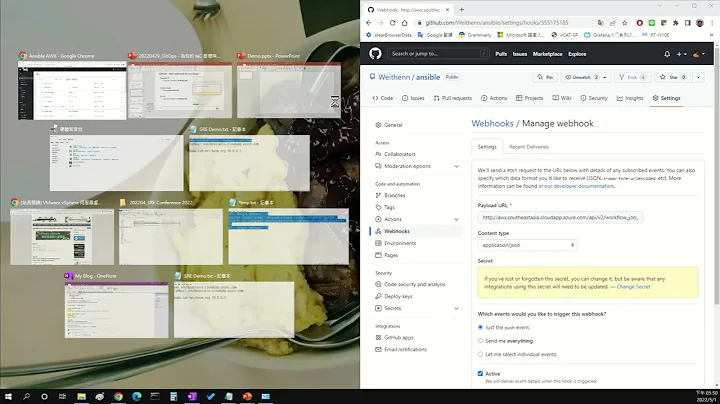Open the Grammarly bookmark
The image size is (720, 404).
[475, 35]
